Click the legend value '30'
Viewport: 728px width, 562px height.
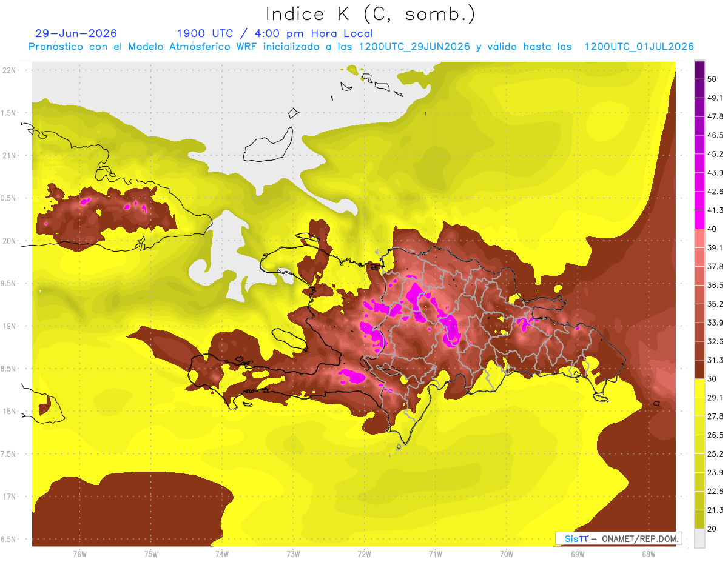712,379
